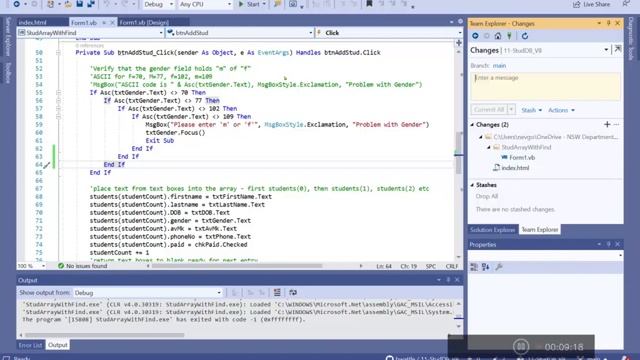Click the Manage Connections plug icon

[x=509, y=36]
